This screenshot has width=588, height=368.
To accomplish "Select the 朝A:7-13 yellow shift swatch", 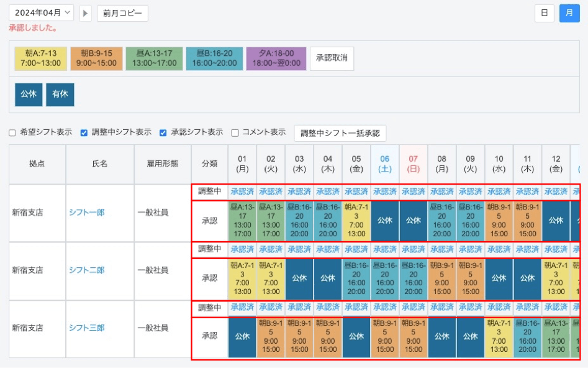I will coord(40,58).
